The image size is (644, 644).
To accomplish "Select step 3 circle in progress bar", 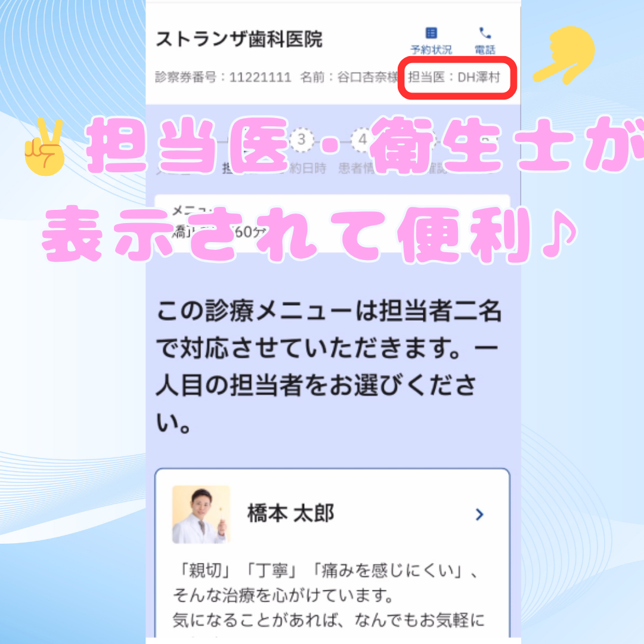I will pyautogui.click(x=302, y=140).
